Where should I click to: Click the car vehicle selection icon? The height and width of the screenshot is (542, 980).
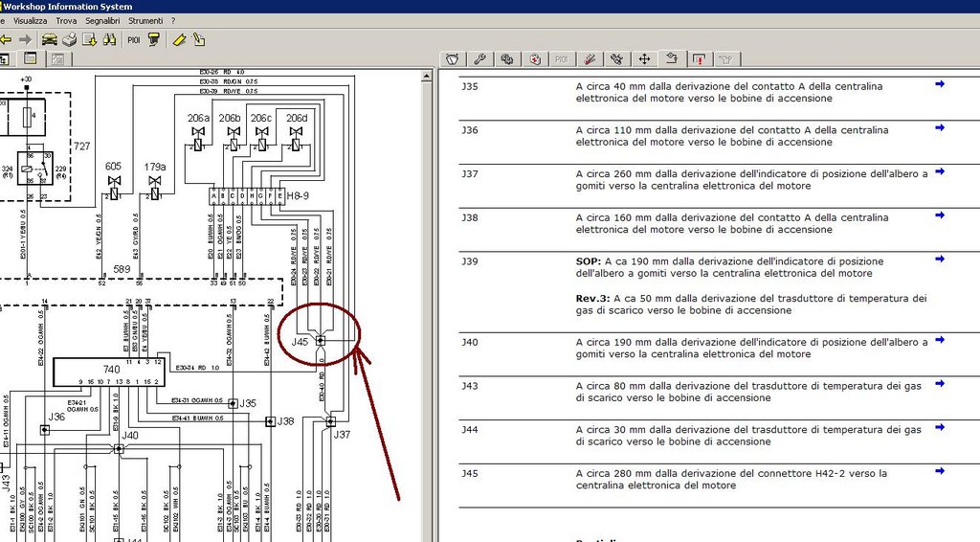click(x=48, y=40)
